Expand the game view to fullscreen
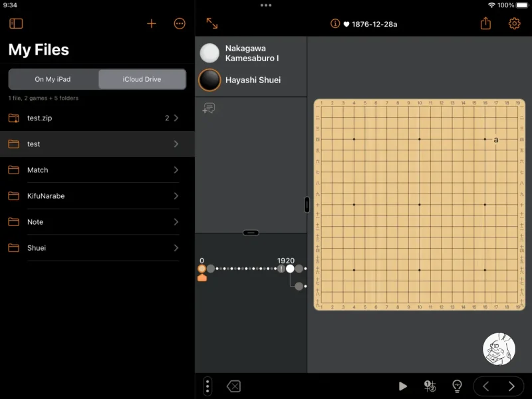 [212, 23]
